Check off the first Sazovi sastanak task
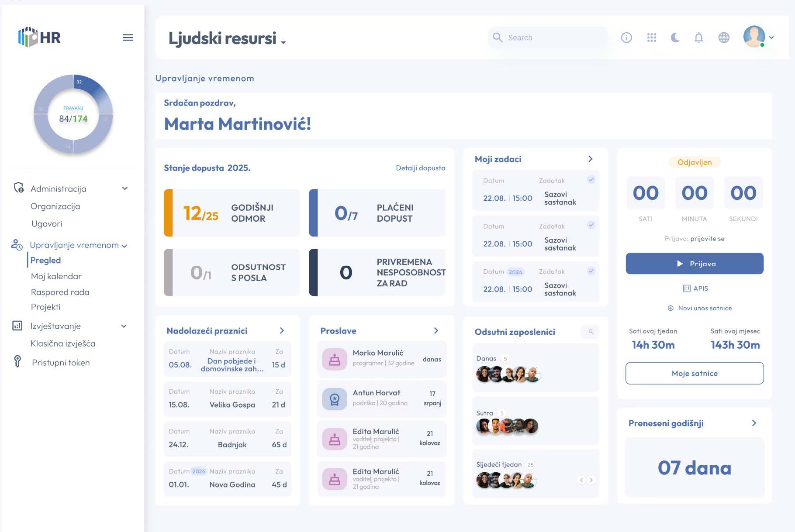The image size is (795, 532). pyautogui.click(x=591, y=179)
